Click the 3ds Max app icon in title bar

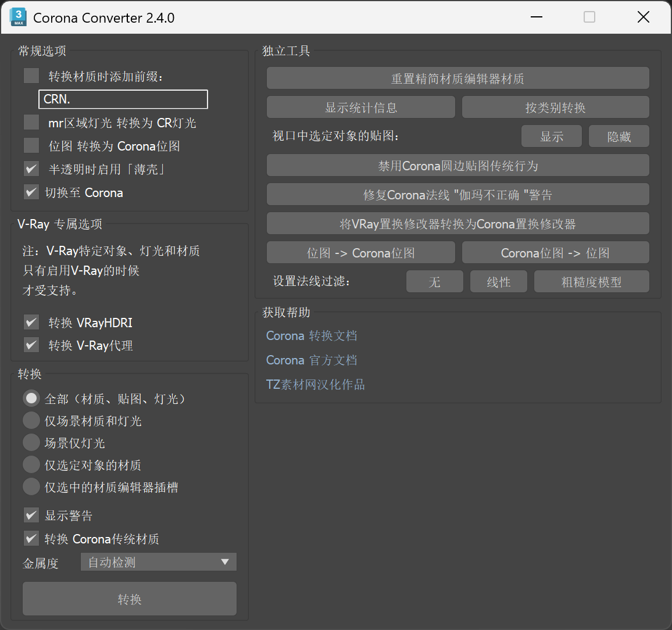tap(18, 17)
